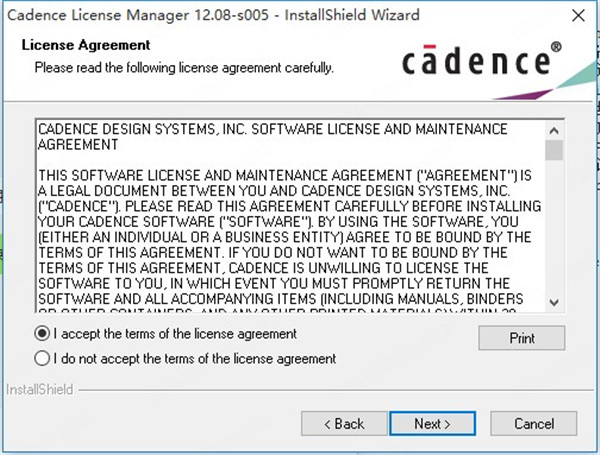Click the empty scrollbar track below the thumb
This screenshot has width=600, height=455.
click(x=554, y=227)
